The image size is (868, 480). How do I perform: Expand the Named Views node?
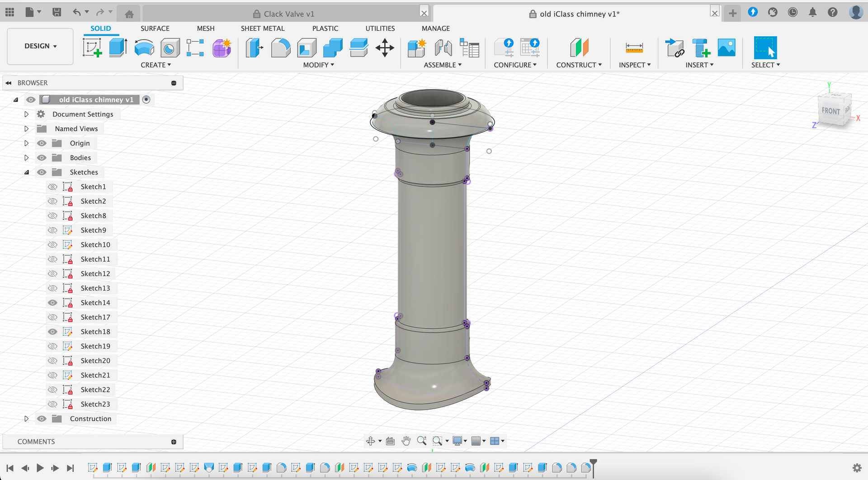point(26,129)
